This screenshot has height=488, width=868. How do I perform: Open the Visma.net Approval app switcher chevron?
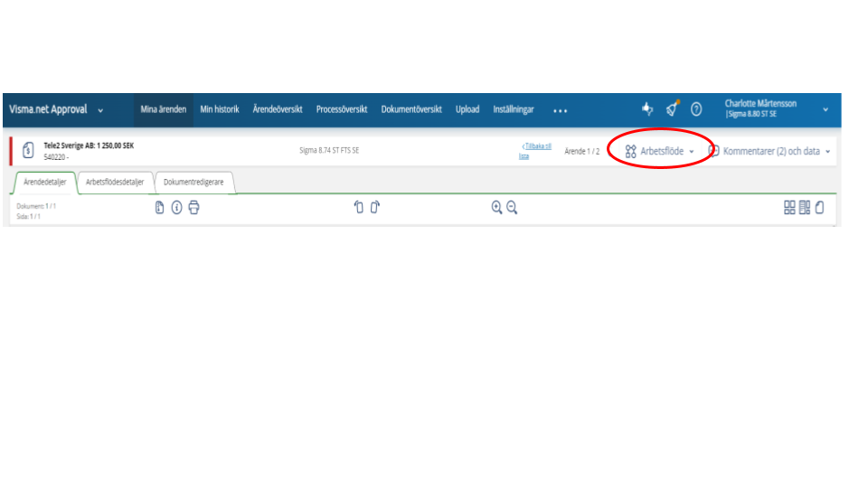click(x=100, y=110)
